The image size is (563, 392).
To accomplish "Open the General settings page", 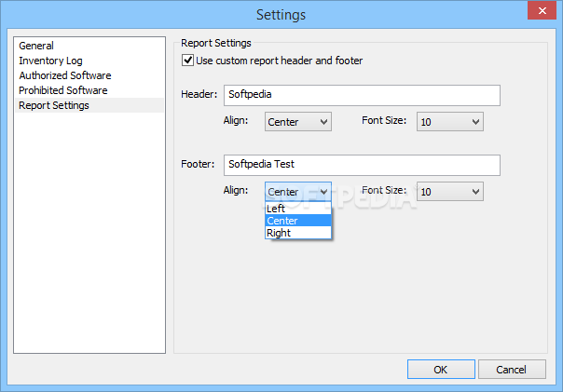I will (36, 46).
